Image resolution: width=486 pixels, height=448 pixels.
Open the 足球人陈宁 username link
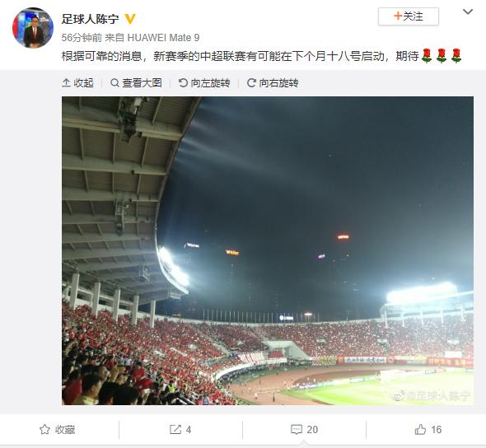[x=90, y=19]
